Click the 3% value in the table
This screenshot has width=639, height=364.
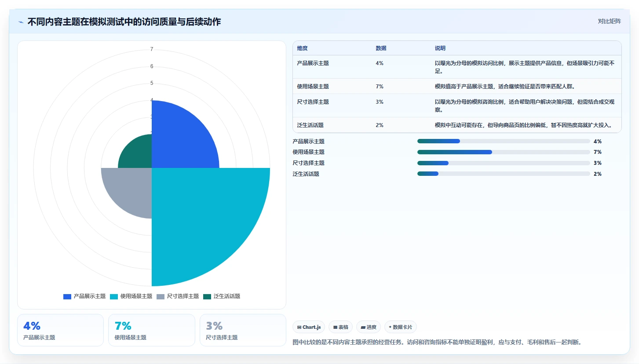[x=380, y=102]
